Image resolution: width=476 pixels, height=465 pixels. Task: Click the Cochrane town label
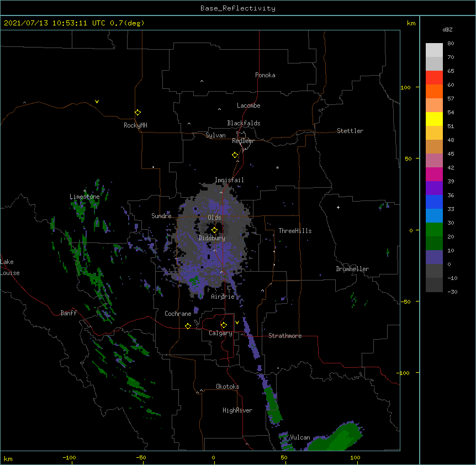coord(178,314)
